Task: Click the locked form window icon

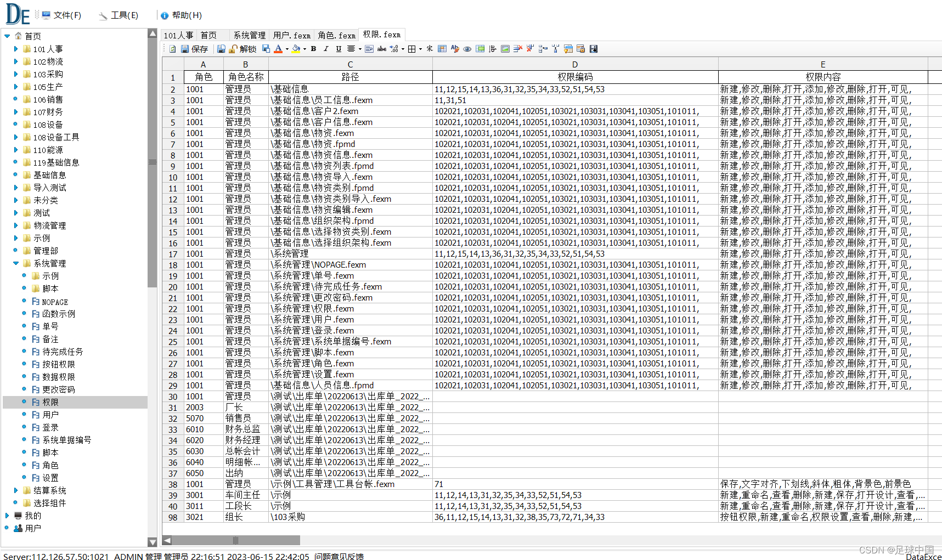Action: coord(580,49)
